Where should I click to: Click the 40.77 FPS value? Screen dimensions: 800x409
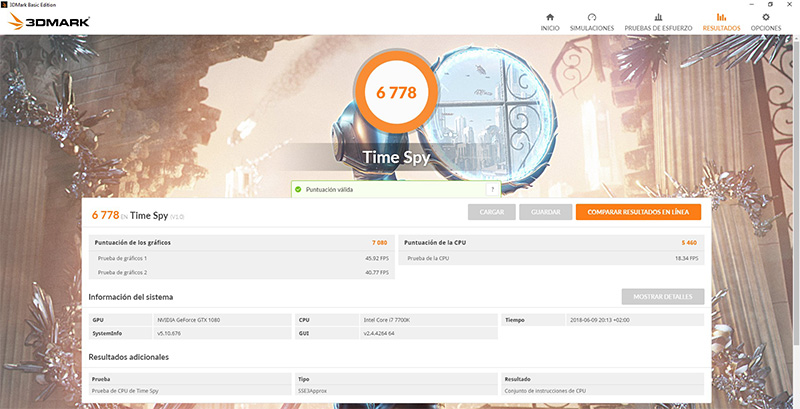377,272
